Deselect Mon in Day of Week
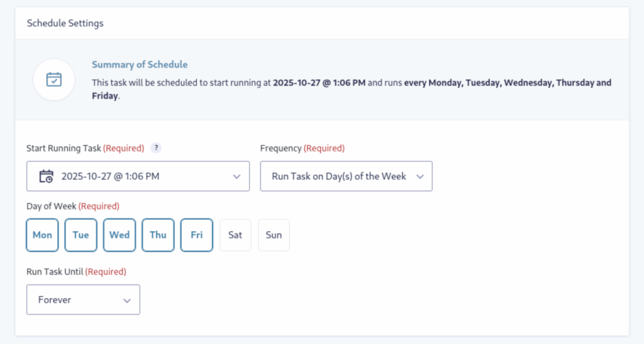This screenshot has height=344, width=644. [x=42, y=235]
